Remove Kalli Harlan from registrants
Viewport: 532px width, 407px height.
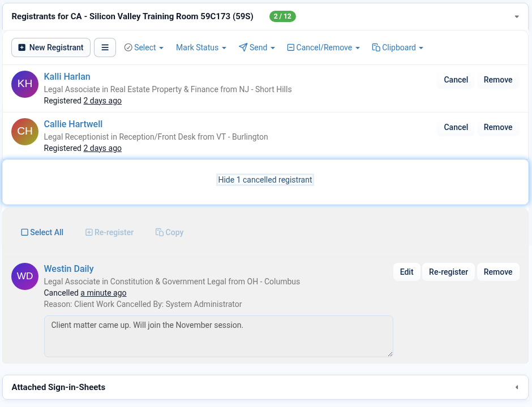click(x=497, y=80)
